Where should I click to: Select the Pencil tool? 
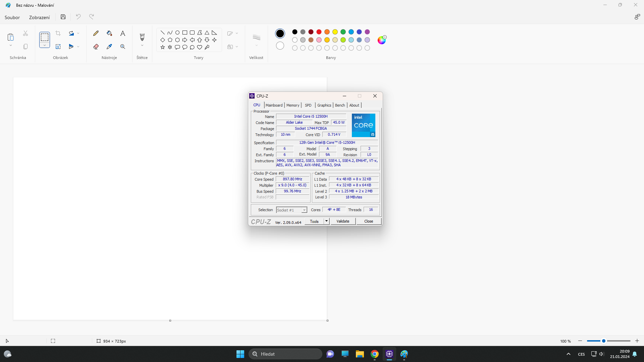pos(96,33)
